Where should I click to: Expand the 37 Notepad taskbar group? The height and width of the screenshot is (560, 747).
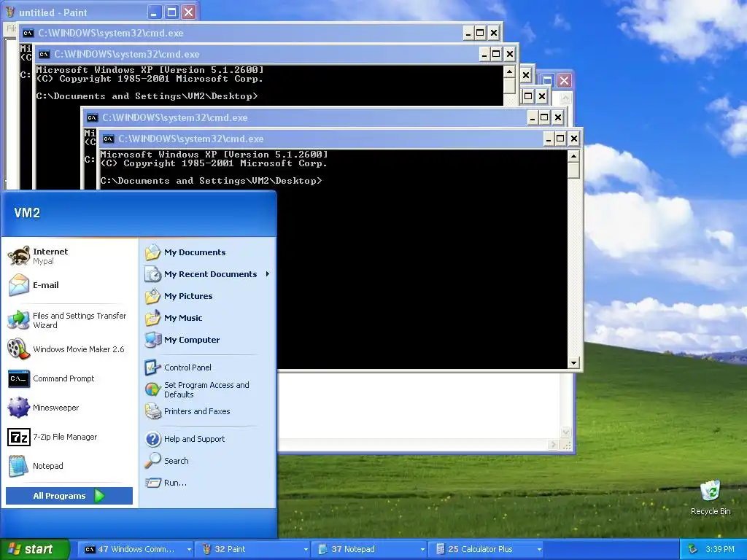click(369, 549)
